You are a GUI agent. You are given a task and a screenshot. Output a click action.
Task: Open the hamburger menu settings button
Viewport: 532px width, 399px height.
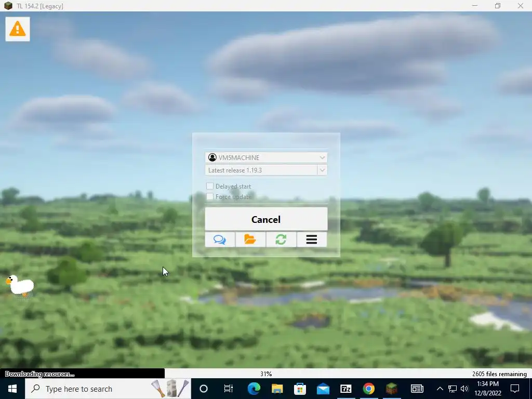312,240
